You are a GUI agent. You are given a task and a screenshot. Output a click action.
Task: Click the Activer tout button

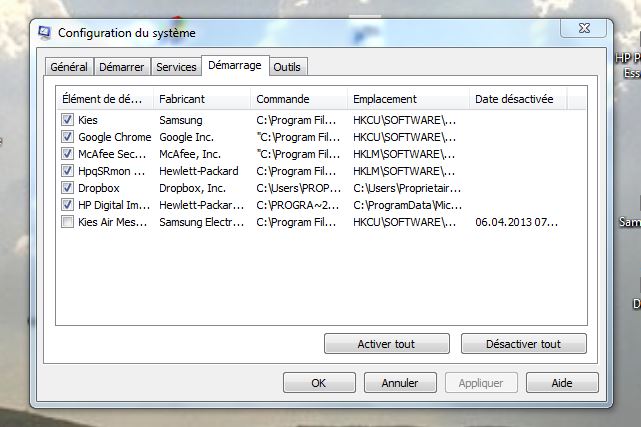click(387, 344)
